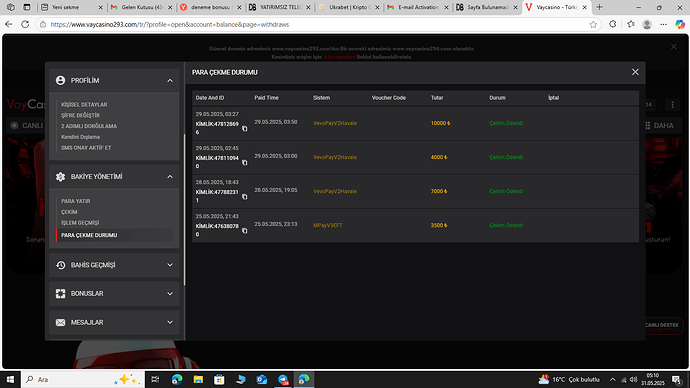Image resolution: width=690 pixels, height=388 pixels.
Task: Open the Canlı Destek live chat button
Action: point(661,325)
